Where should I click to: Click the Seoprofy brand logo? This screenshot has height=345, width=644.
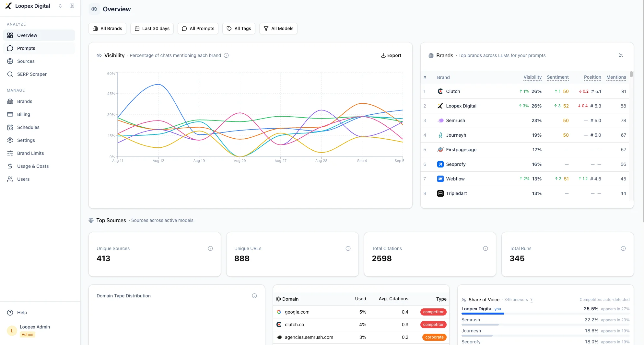[440, 164]
